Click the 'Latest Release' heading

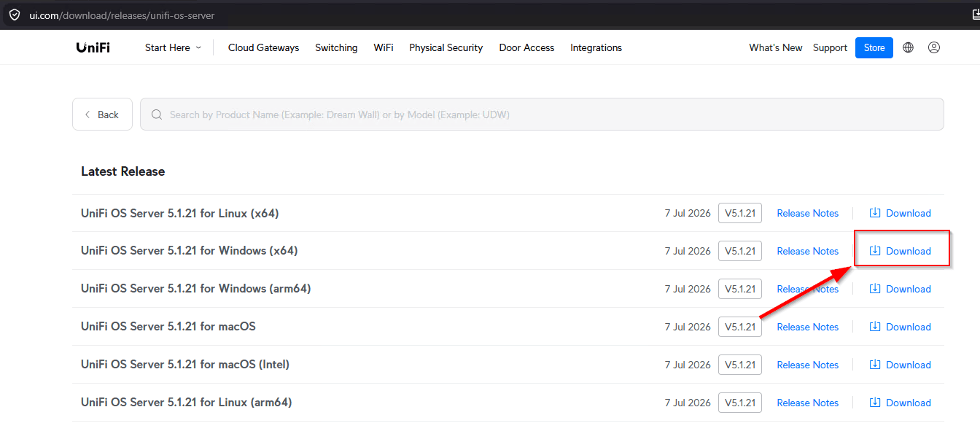coord(123,171)
